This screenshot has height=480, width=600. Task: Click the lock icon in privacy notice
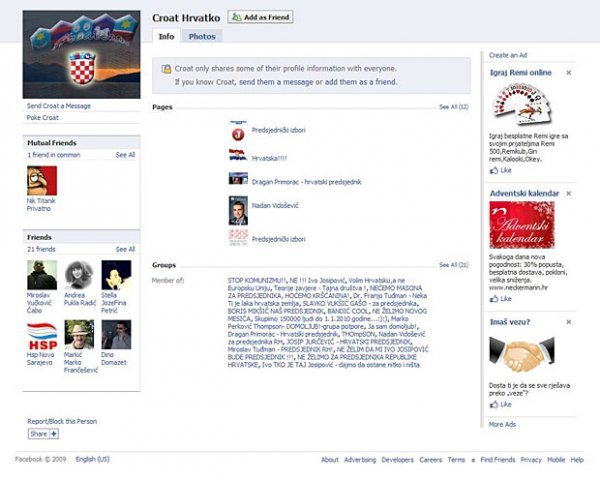(x=166, y=69)
